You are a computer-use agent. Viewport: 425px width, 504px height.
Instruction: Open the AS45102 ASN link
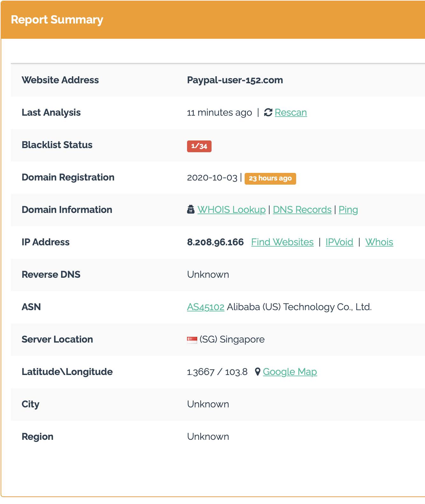coord(206,307)
